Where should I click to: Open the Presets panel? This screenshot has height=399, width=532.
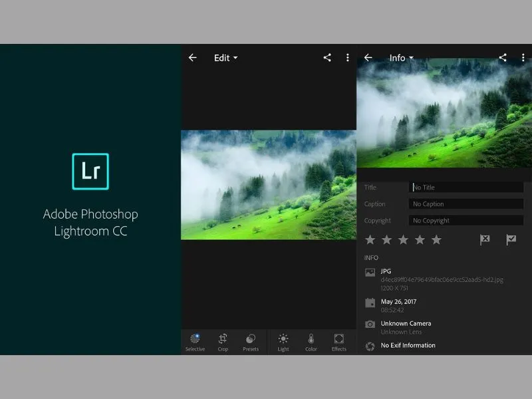[251, 342]
